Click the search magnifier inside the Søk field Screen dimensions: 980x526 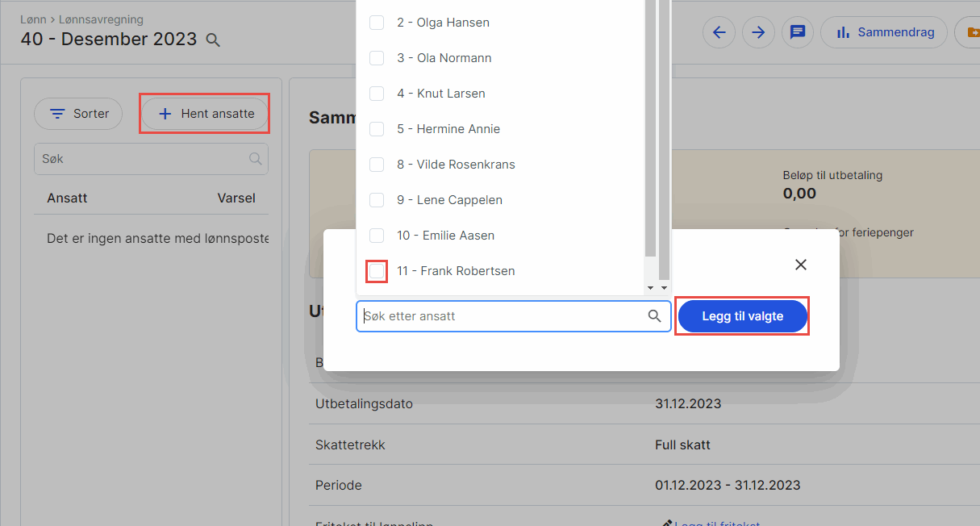[256, 159]
